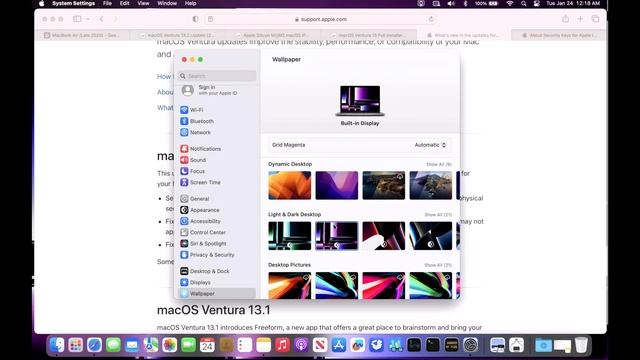Screen dimensions: 640x360
Task: Open the File menu
Action: pos(107,3)
